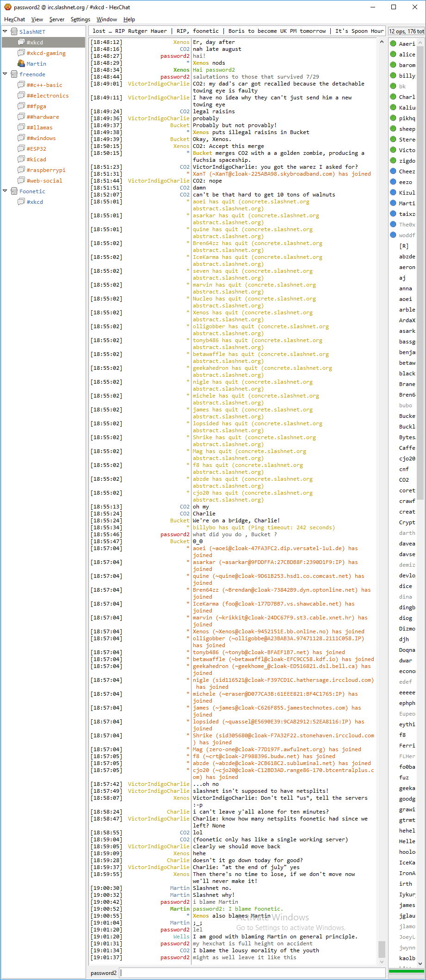Click the '12 ops, 176 total' user count
Viewport: 426px width, 980px height.
[x=407, y=31]
